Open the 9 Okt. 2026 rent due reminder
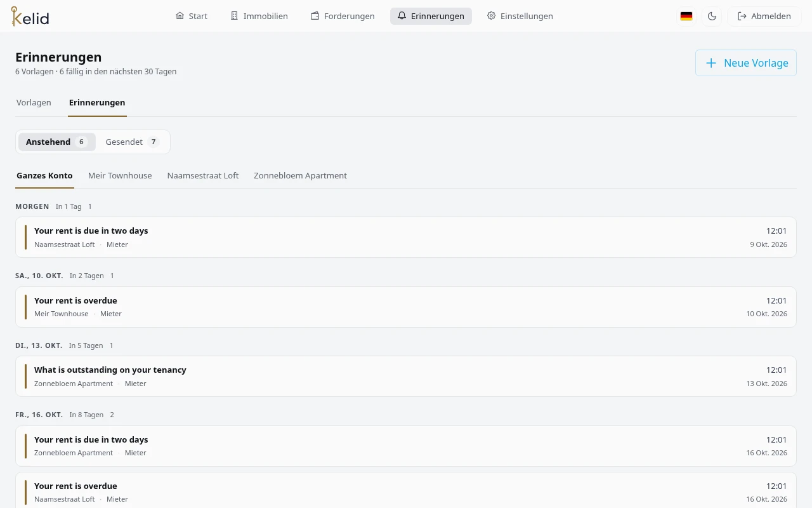The image size is (812, 508). (x=406, y=237)
